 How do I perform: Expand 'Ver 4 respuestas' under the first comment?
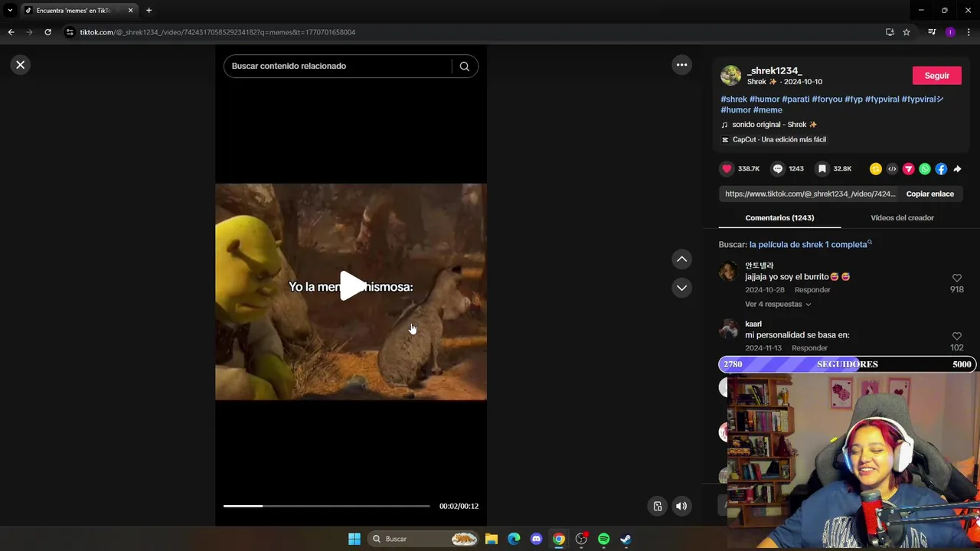click(778, 305)
